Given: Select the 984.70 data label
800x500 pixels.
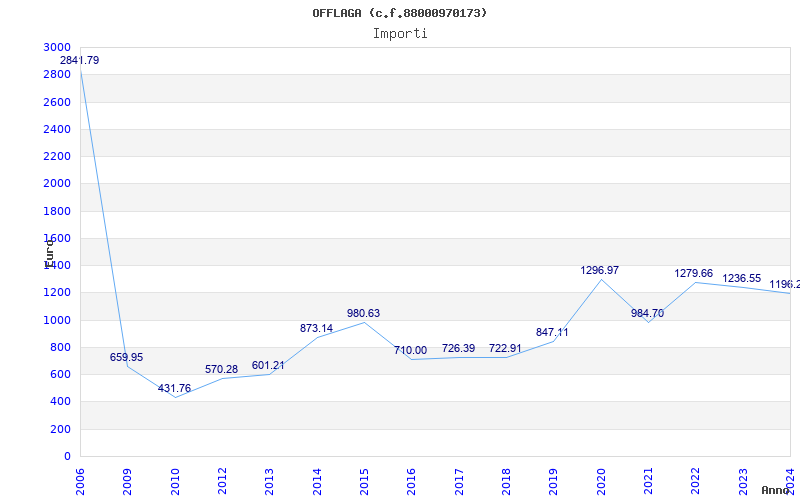Looking at the screenshot, I should click(x=647, y=313).
